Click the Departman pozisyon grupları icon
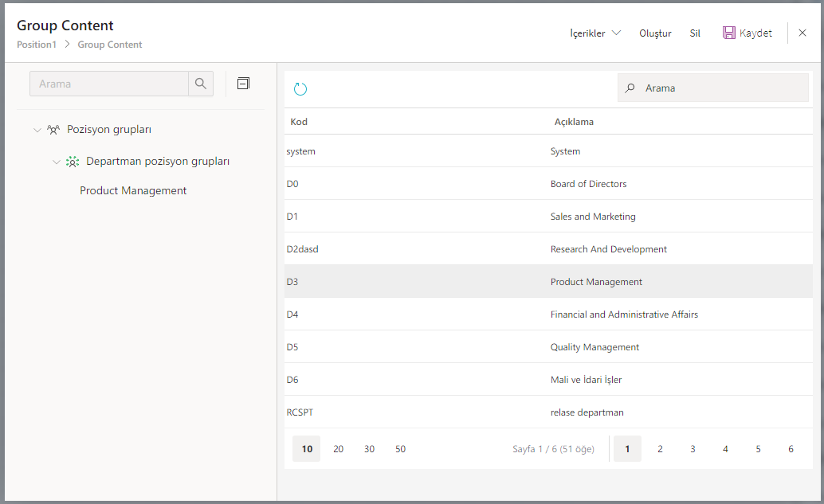 [73, 162]
